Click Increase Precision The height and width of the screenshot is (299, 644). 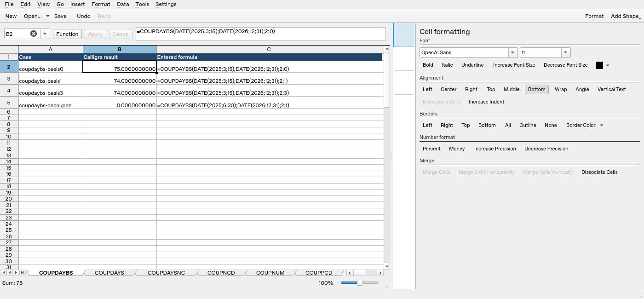pos(495,149)
